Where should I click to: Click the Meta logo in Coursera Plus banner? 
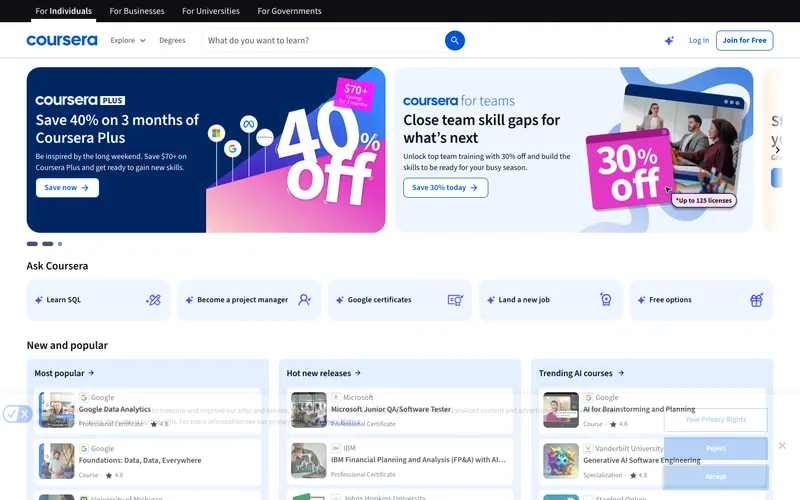tap(248, 124)
